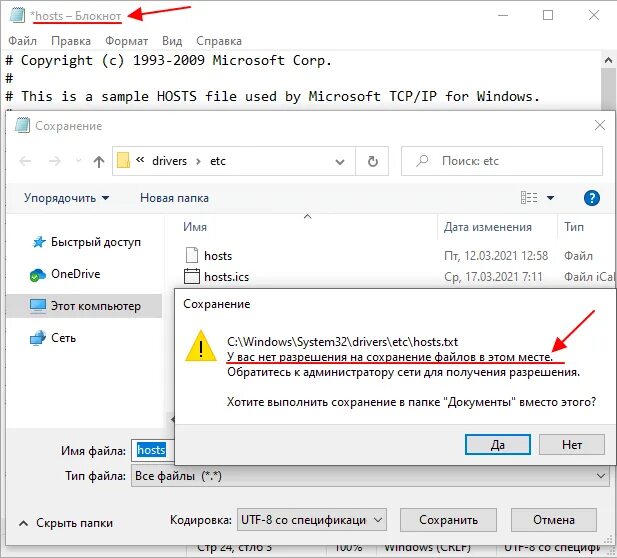This screenshot has height=558, width=617.
Task: Maximize the Notepad window
Action: (x=548, y=15)
